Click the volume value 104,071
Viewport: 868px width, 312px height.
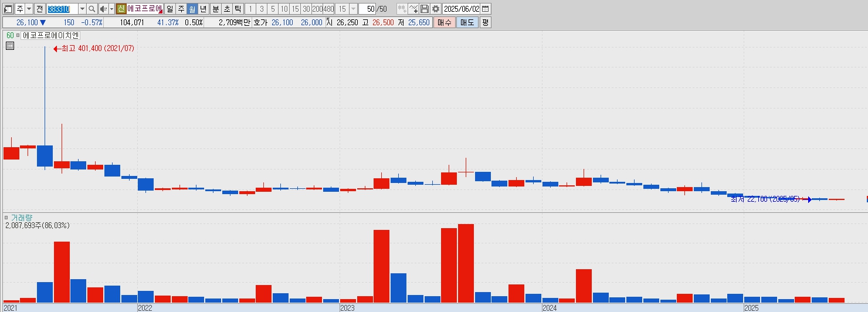point(131,22)
